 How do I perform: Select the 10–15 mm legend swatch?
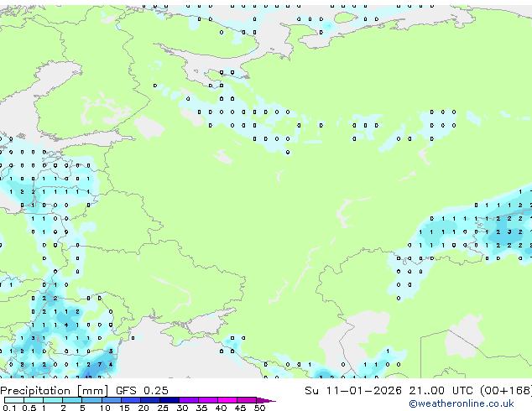111,400
